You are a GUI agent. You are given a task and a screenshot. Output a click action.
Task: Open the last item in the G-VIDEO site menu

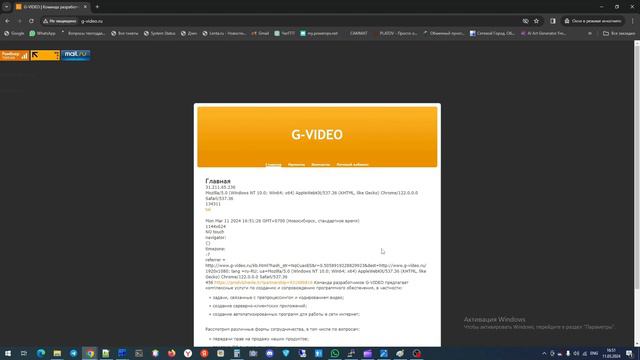352,164
